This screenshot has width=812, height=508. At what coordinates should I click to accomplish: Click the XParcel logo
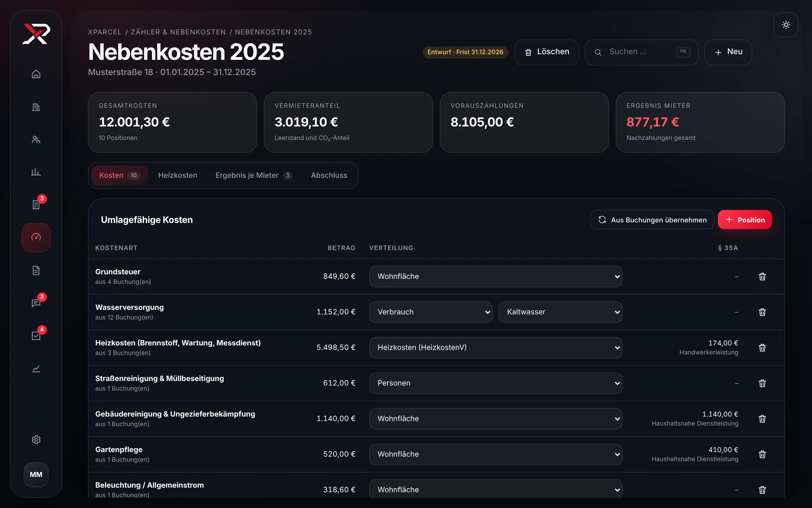coord(36,34)
